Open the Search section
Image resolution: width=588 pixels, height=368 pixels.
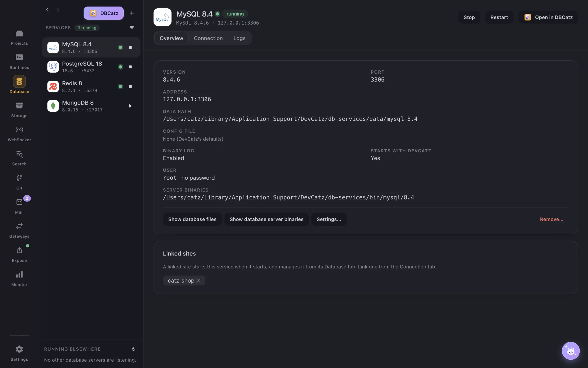19,158
